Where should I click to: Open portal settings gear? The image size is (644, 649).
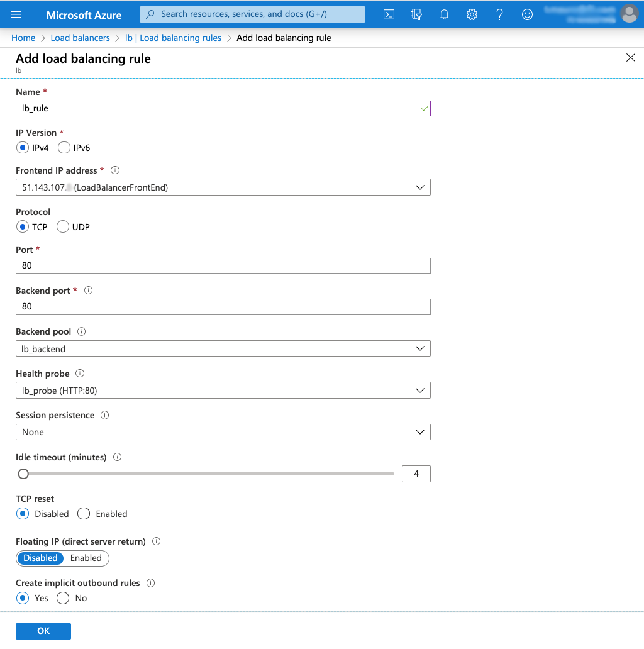click(x=472, y=14)
